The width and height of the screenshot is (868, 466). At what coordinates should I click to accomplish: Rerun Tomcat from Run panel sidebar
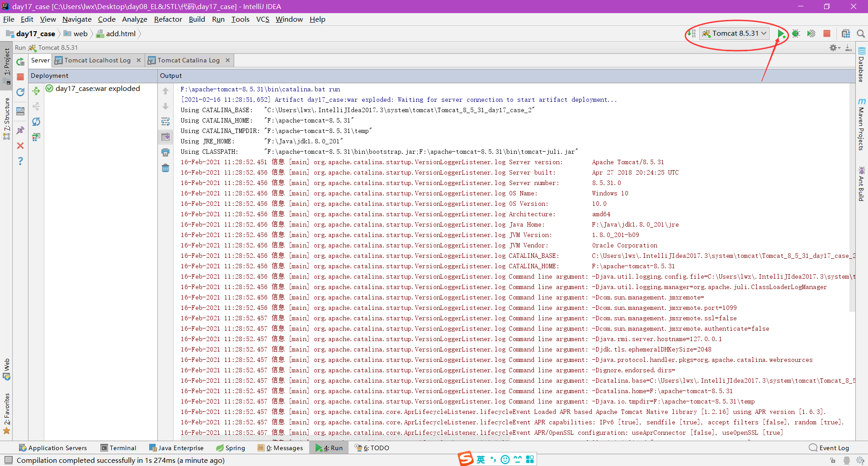tap(20, 62)
